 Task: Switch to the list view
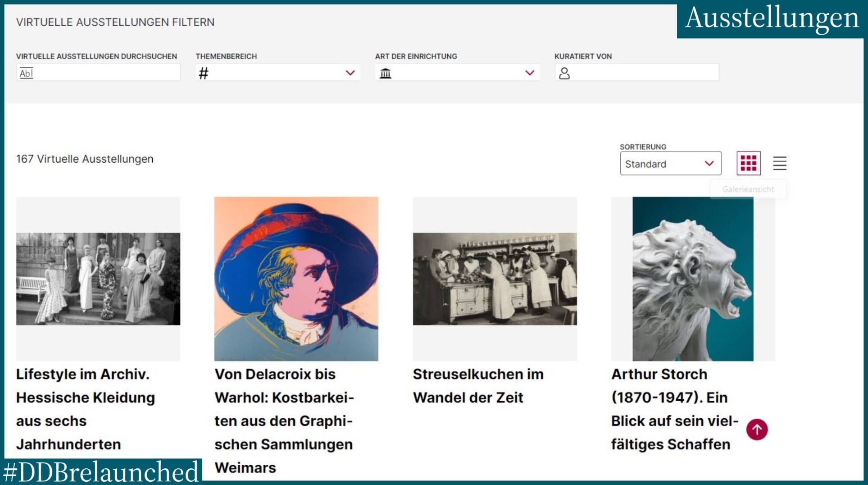[779, 163]
